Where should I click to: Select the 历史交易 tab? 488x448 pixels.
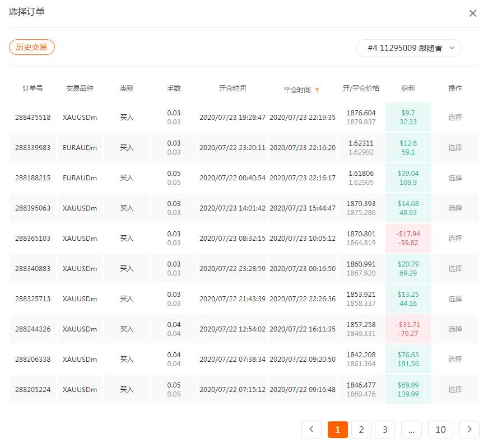[x=32, y=47]
